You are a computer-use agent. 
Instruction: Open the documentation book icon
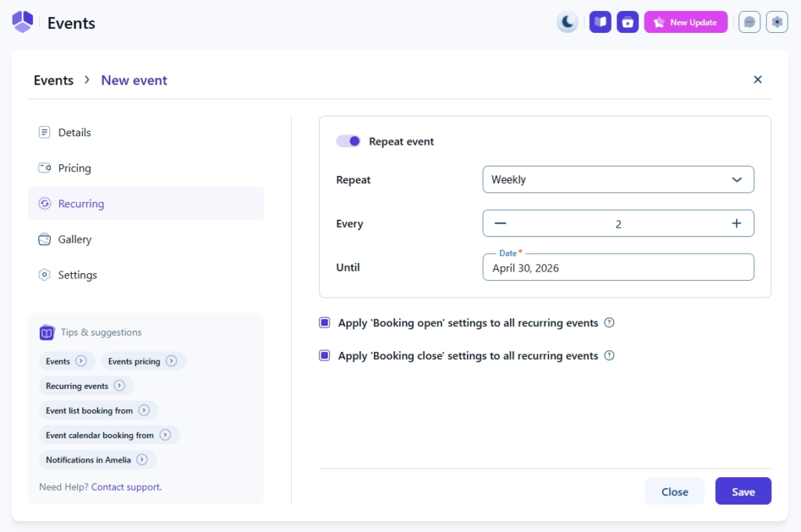click(600, 22)
